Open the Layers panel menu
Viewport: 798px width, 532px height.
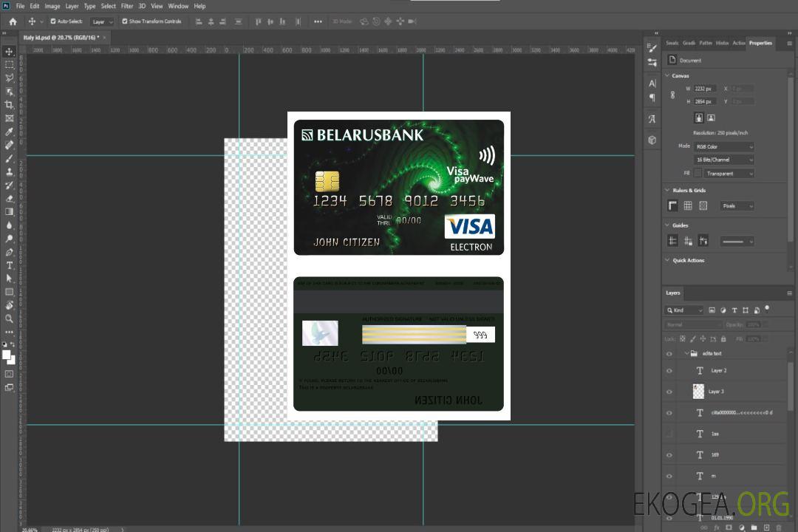point(789,293)
